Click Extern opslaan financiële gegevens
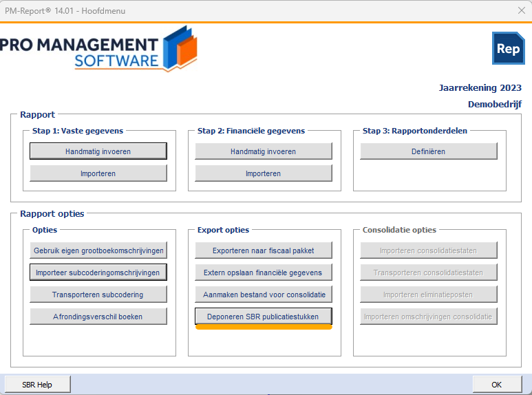 pyautogui.click(x=264, y=272)
